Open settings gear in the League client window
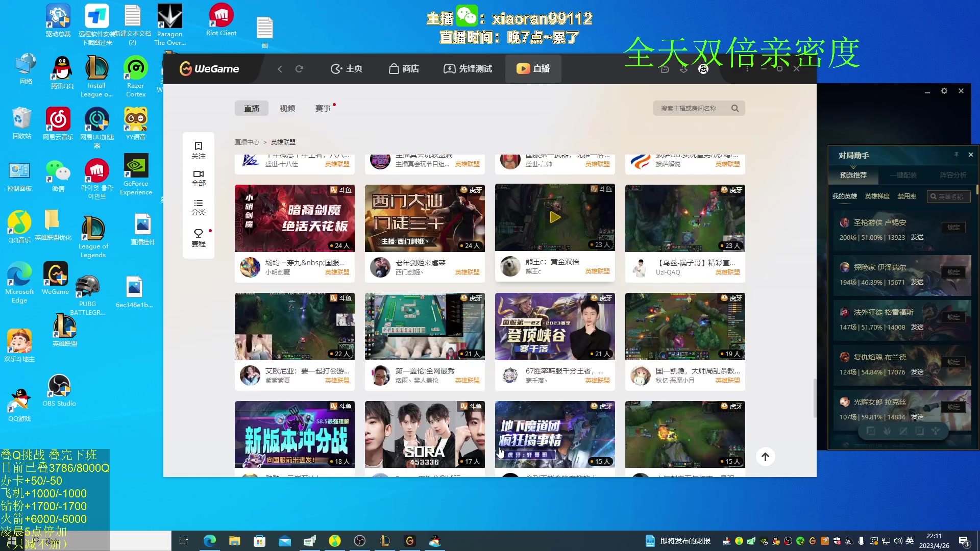 (x=944, y=91)
